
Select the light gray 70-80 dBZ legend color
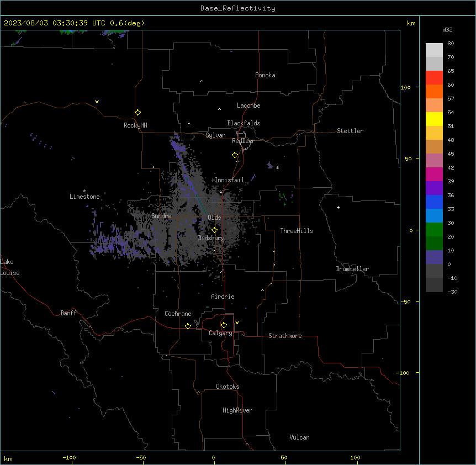(x=434, y=50)
